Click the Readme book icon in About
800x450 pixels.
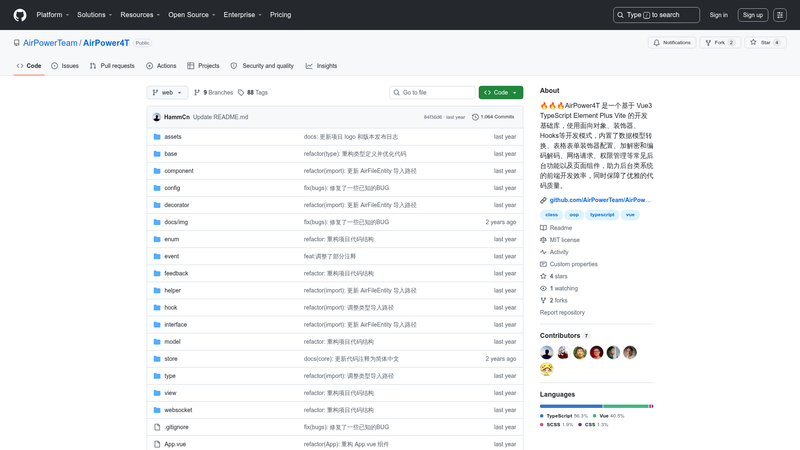click(543, 228)
